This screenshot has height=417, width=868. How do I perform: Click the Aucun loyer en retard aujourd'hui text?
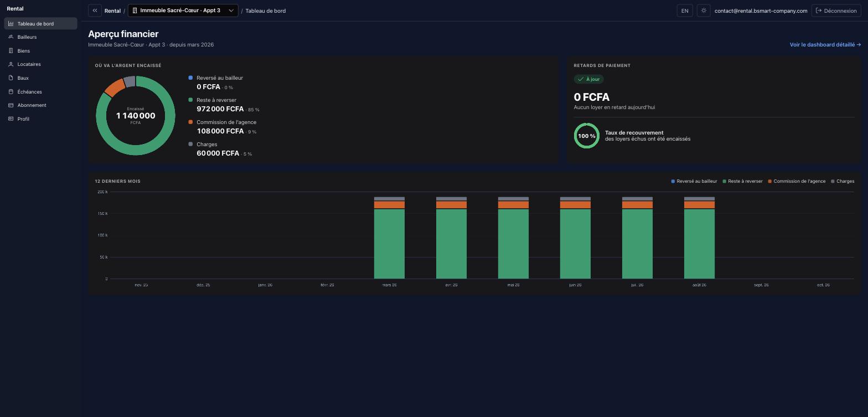coord(614,107)
